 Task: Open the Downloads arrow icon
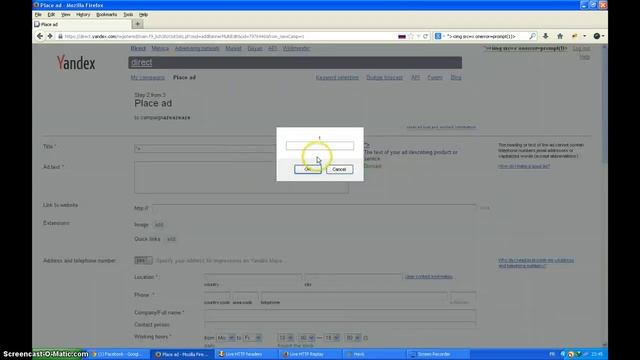click(x=545, y=36)
